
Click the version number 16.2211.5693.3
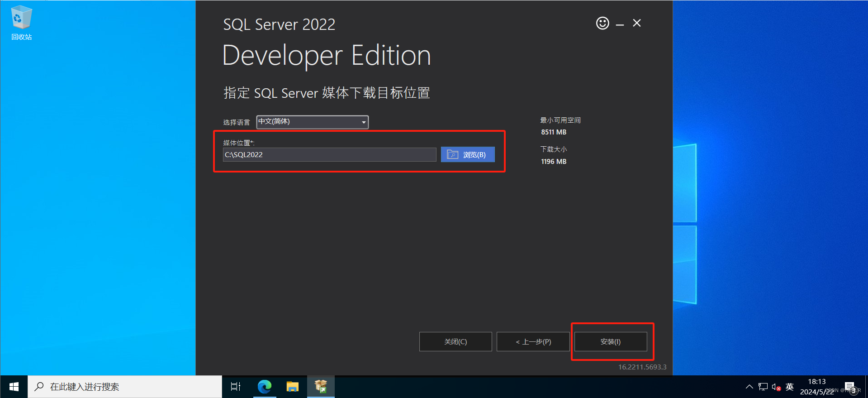tap(642, 367)
